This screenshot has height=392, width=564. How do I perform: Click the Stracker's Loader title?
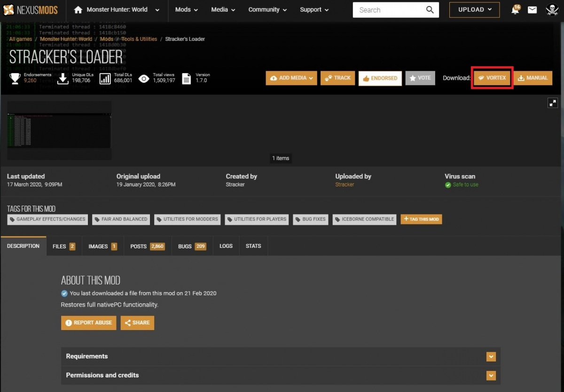point(66,57)
